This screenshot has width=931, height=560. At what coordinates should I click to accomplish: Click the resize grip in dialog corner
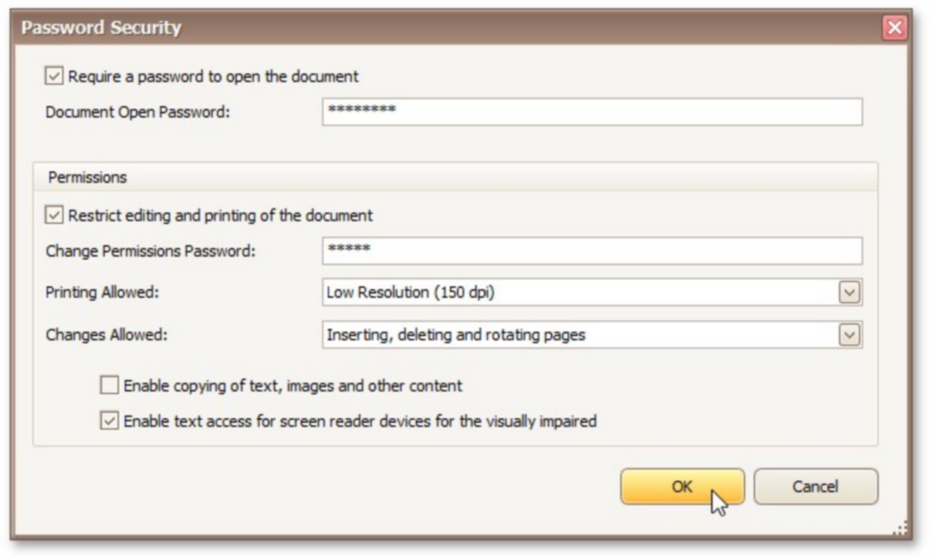click(x=901, y=529)
